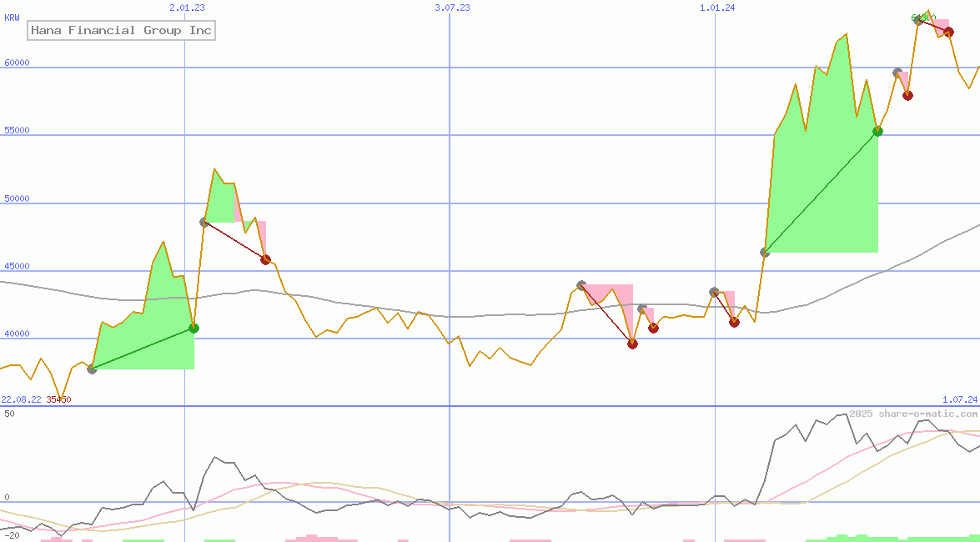Click the 45000 price axis label
The width and height of the screenshot is (980, 542).
16,266
